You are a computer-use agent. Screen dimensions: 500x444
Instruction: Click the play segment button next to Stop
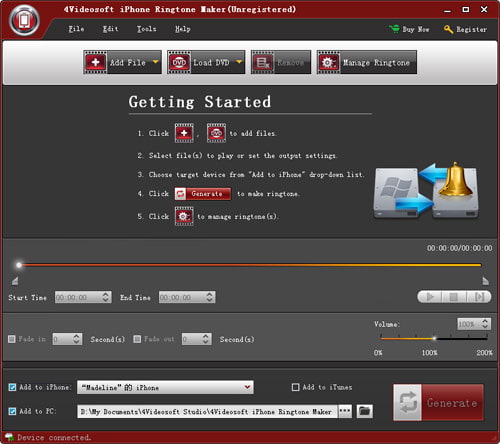click(x=479, y=297)
